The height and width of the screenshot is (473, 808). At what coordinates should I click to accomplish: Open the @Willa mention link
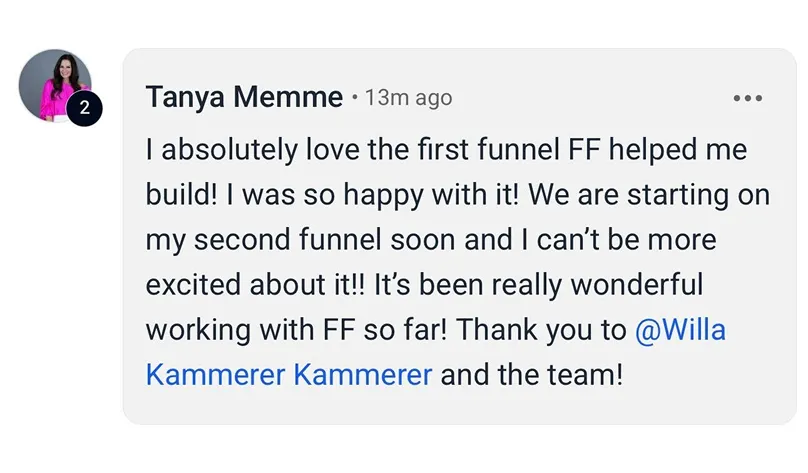(x=680, y=330)
